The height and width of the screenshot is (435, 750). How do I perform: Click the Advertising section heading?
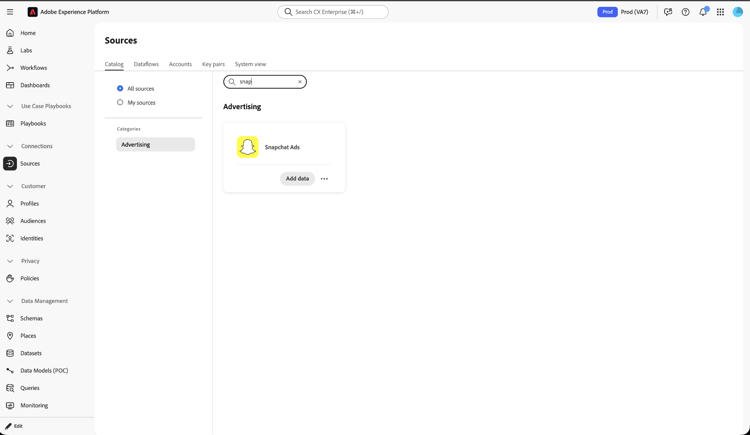[x=242, y=107]
